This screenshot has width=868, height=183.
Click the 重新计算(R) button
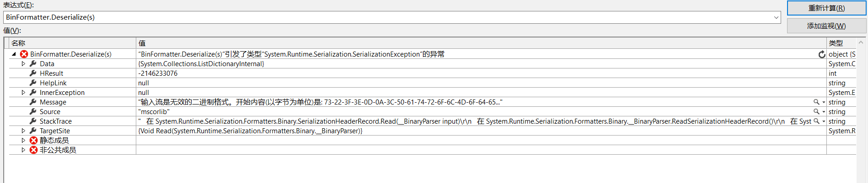point(826,8)
